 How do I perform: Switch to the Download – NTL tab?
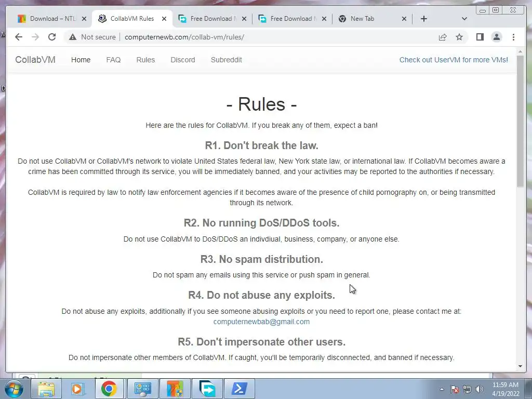(x=52, y=19)
